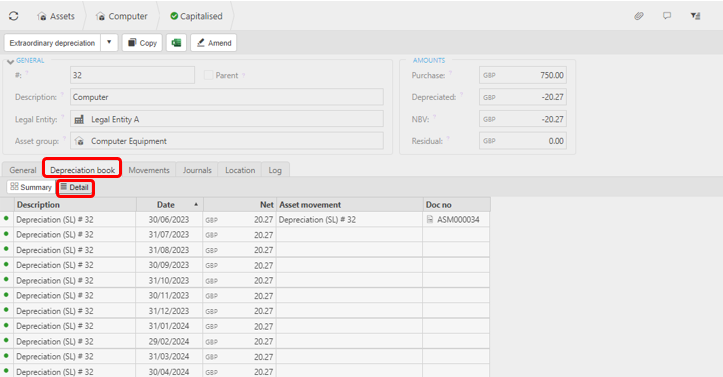
Task: Select the row dated 31/10/2023
Action: [245, 281]
